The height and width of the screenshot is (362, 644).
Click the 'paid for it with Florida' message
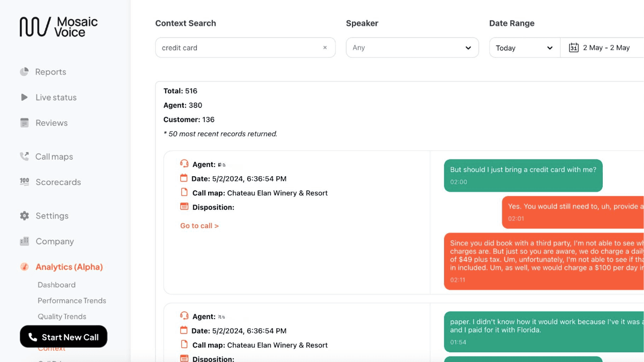(x=544, y=331)
